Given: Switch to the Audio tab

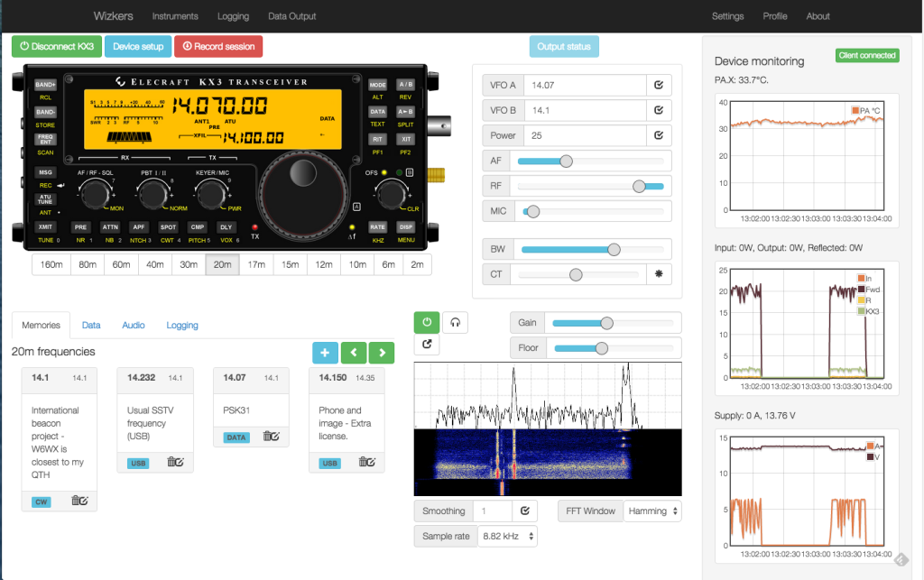Looking at the screenshot, I should click(x=134, y=325).
